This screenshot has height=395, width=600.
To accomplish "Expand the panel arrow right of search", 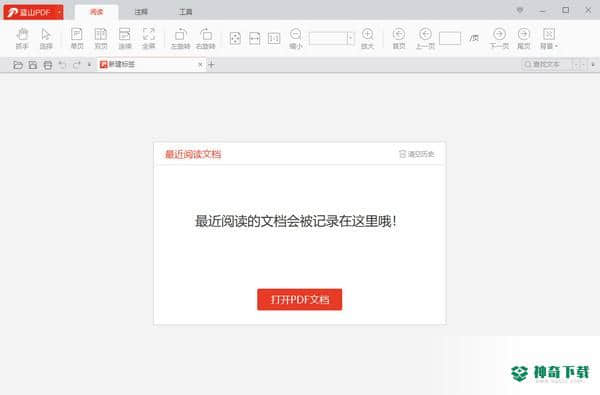I will tap(593, 65).
